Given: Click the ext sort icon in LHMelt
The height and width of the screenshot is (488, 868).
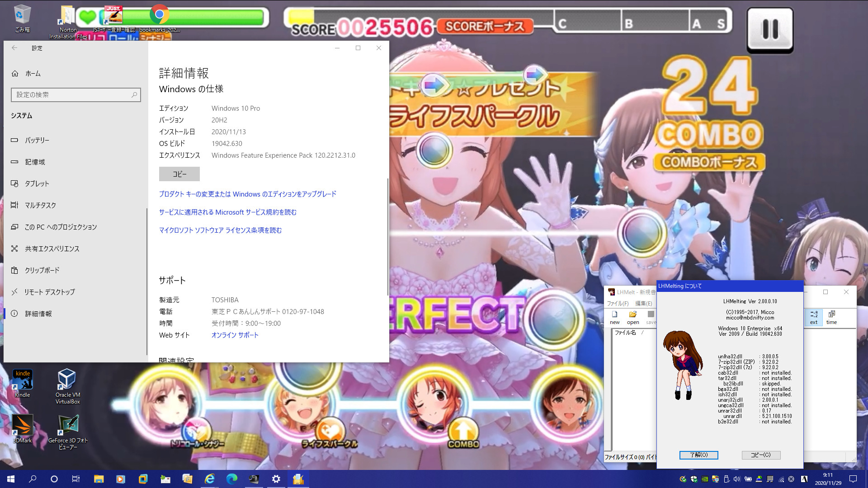Looking at the screenshot, I should (x=814, y=317).
